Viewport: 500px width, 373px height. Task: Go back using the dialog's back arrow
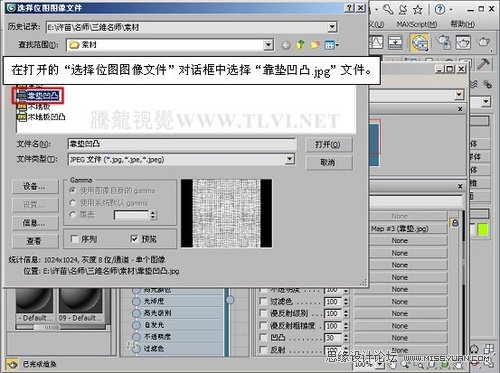pos(286,45)
